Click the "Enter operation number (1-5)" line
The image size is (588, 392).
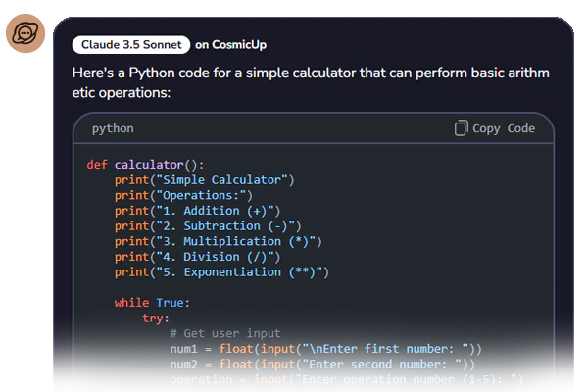[347, 379]
